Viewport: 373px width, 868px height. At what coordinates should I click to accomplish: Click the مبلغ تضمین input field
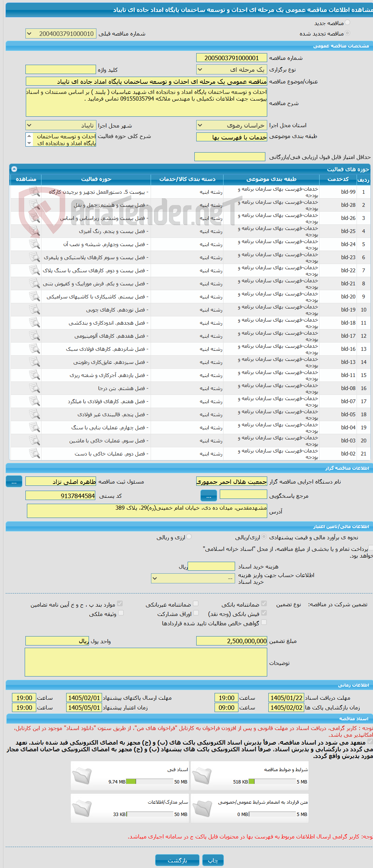232,641
